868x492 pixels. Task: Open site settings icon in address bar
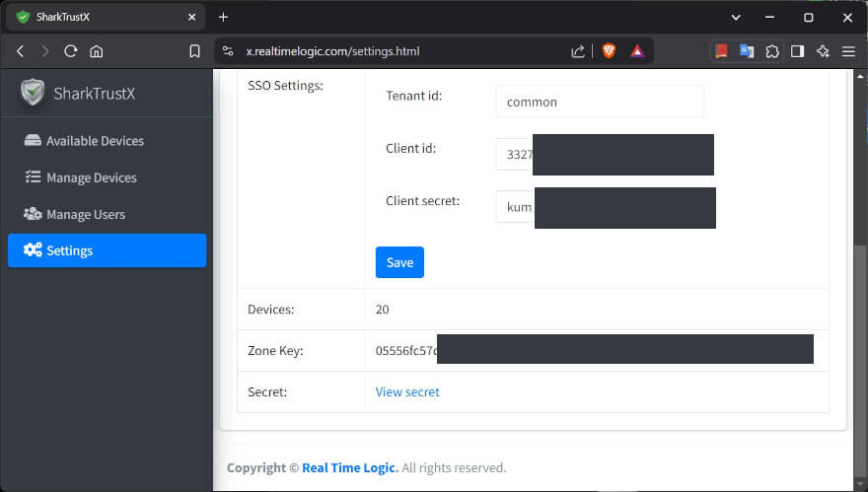point(228,51)
